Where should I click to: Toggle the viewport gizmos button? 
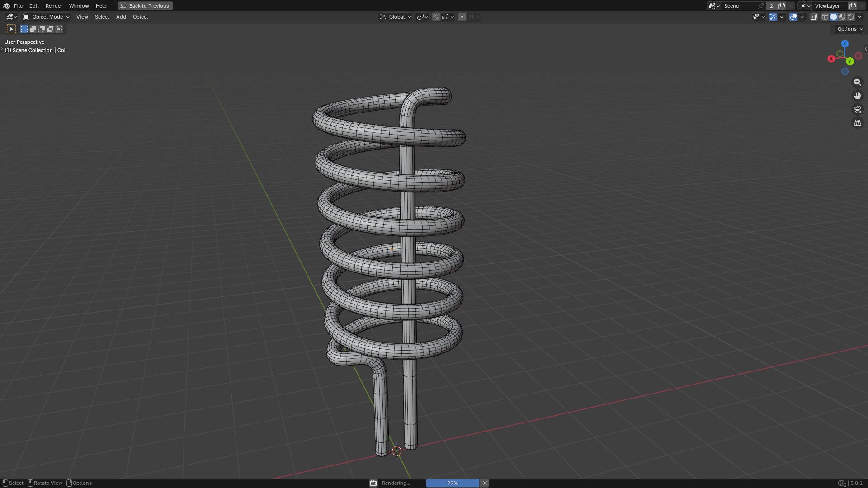(x=773, y=17)
